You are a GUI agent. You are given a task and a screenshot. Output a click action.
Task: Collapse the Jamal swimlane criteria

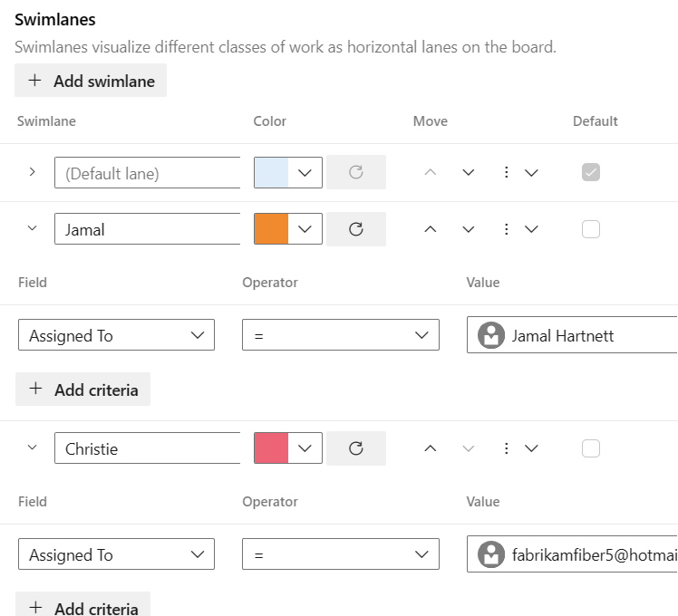click(33, 229)
